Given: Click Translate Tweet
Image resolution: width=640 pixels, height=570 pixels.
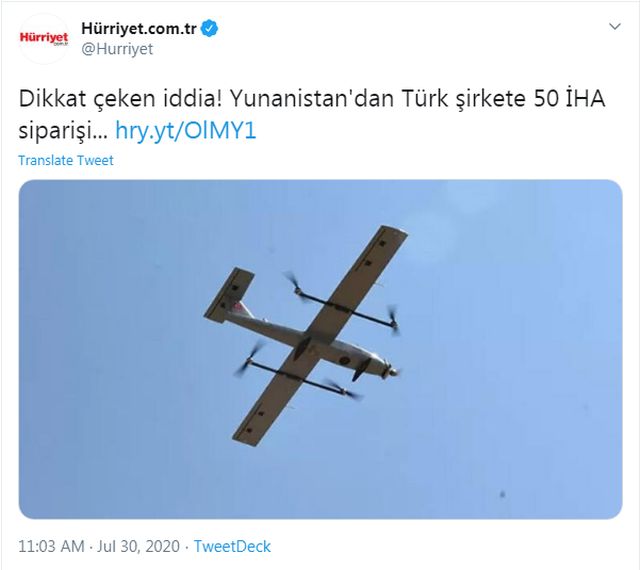Looking at the screenshot, I should click(x=66, y=160).
